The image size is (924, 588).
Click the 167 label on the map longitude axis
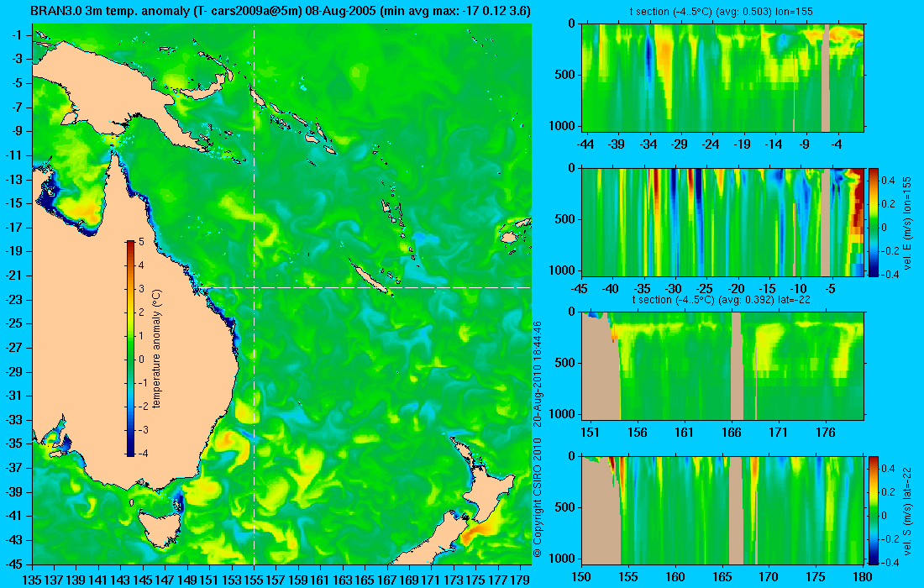click(386, 580)
